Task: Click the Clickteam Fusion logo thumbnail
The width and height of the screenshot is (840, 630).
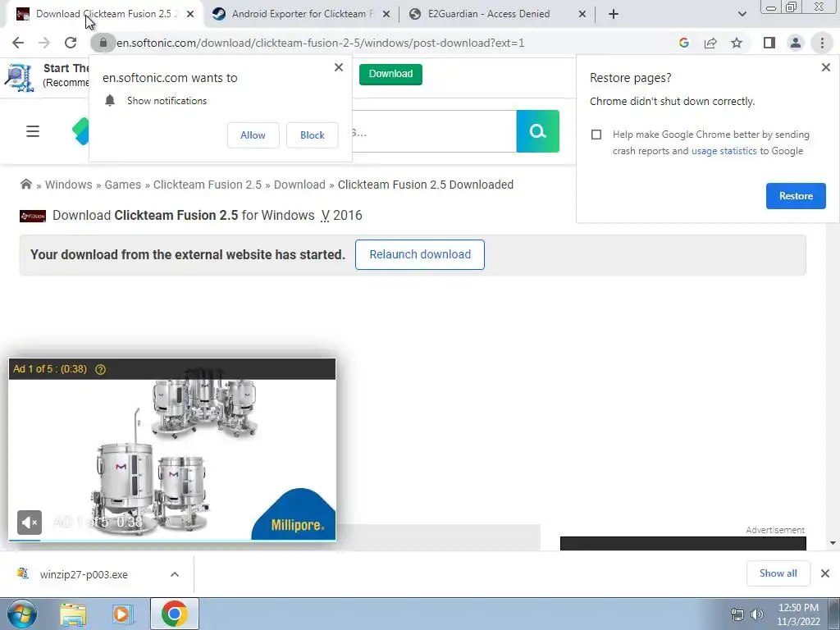Action: (33, 216)
